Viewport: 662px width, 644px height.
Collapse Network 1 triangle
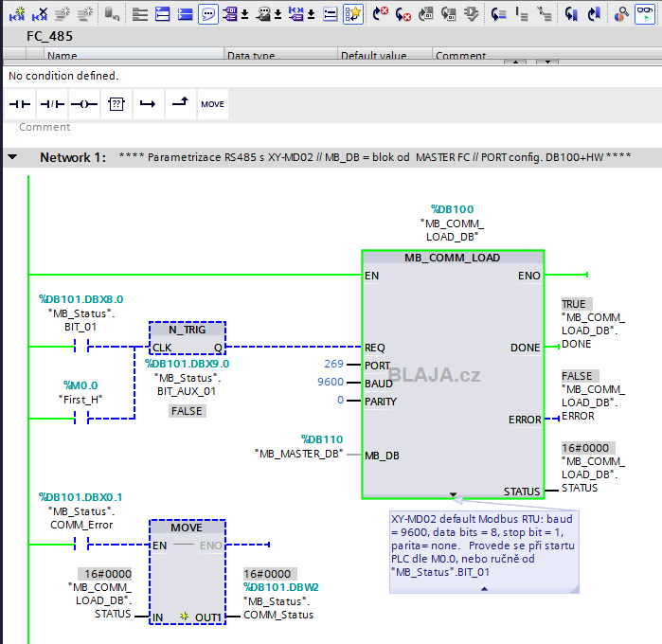(x=12, y=157)
